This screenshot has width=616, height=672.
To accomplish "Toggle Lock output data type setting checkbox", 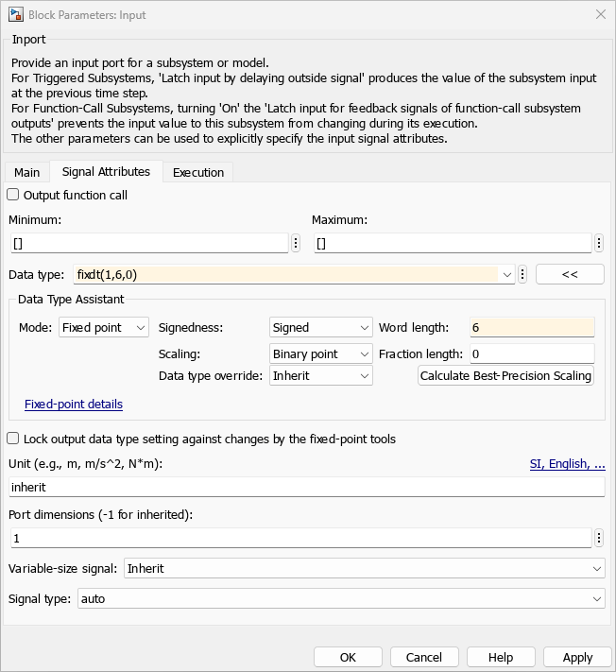I will 13,439.
